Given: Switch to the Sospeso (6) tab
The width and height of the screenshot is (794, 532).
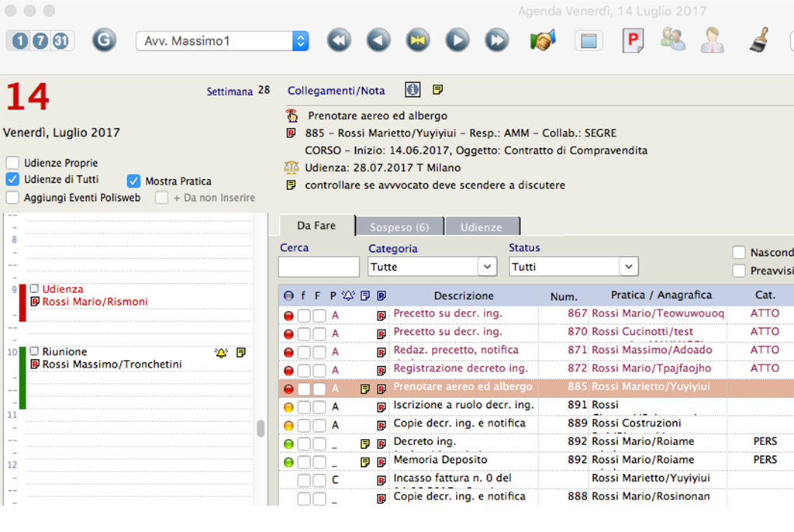Looking at the screenshot, I should pyautogui.click(x=399, y=226).
